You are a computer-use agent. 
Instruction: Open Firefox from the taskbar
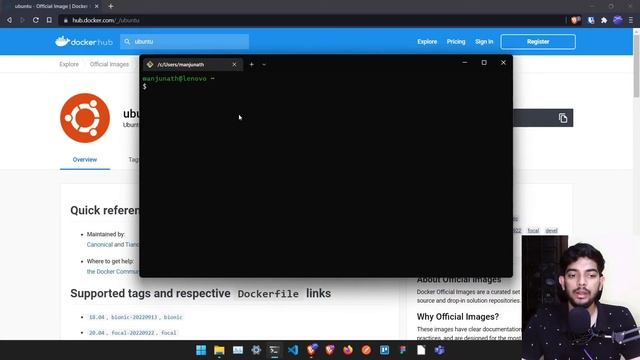tap(348, 350)
